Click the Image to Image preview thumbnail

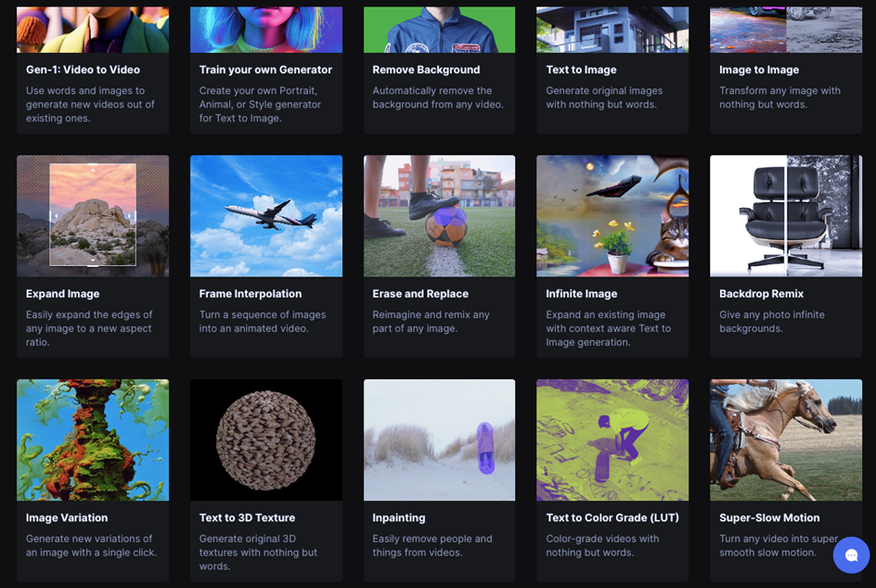click(x=785, y=30)
